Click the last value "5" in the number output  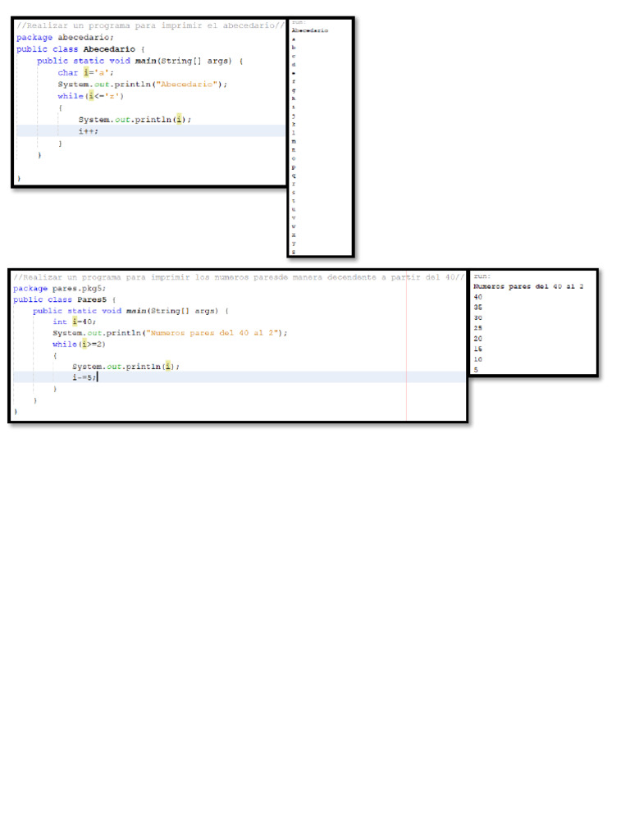pyautogui.click(x=476, y=370)
